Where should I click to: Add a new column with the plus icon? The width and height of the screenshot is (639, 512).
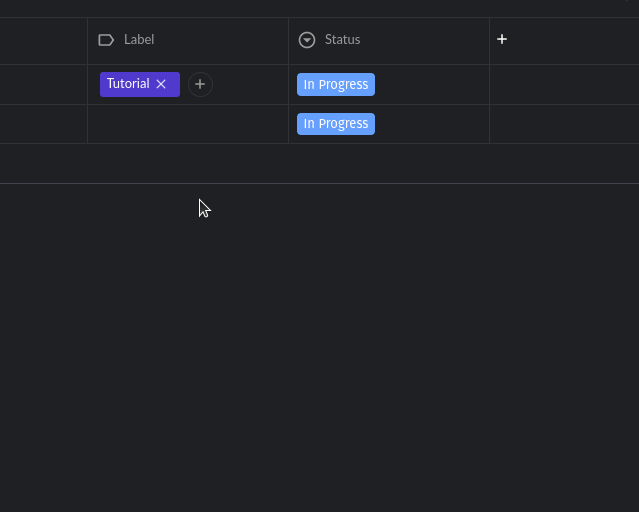(502, 39)
